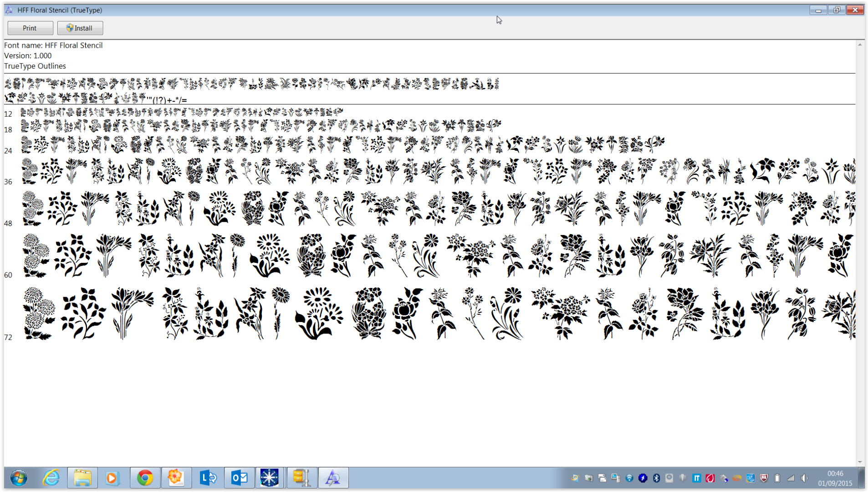868x492 pixels.
Task: Open Google Chrome from the taskbar
Action: click(145, 477)
